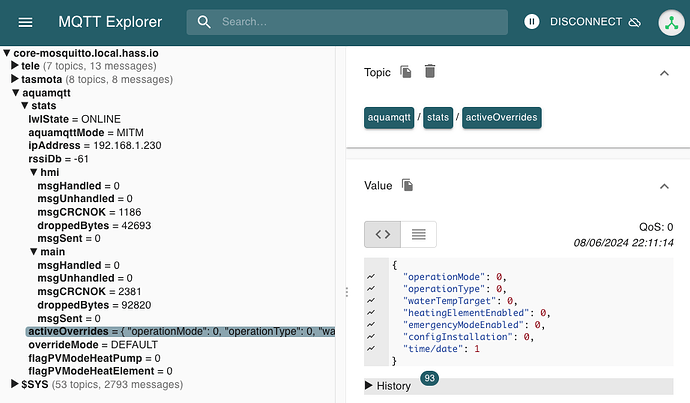The height and width of the screenshot is (403, 690).
Task: Collapse the main tree node
Action: pos(33,252)
